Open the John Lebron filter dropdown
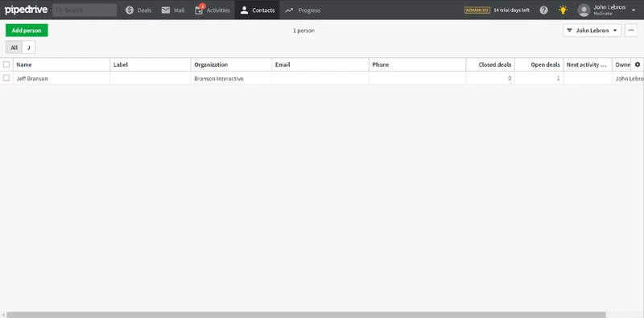 (x=592, y=31)
